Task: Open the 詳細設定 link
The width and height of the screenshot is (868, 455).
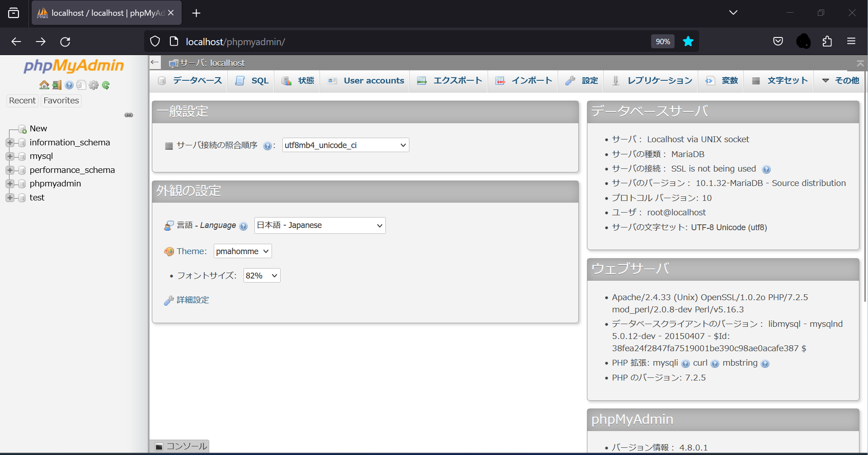Action: [x=193, y=300]
